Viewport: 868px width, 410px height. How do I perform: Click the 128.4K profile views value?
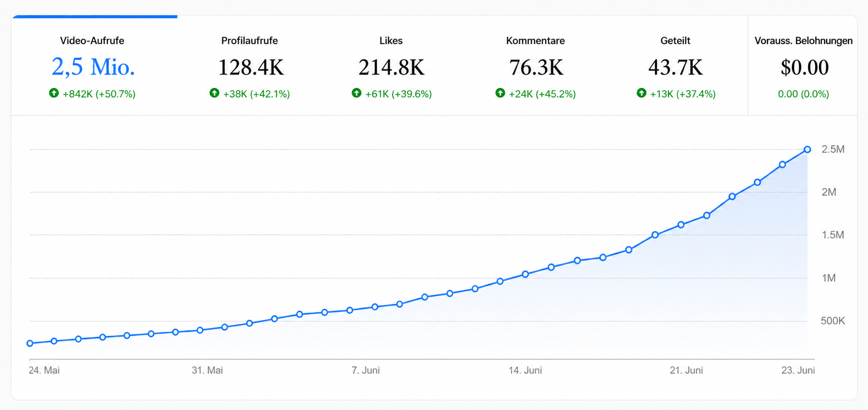click(251, 68)
